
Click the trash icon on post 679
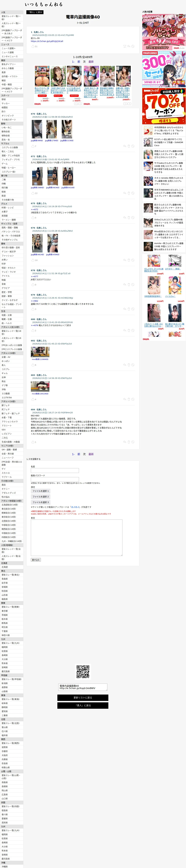tap(129, 309)
